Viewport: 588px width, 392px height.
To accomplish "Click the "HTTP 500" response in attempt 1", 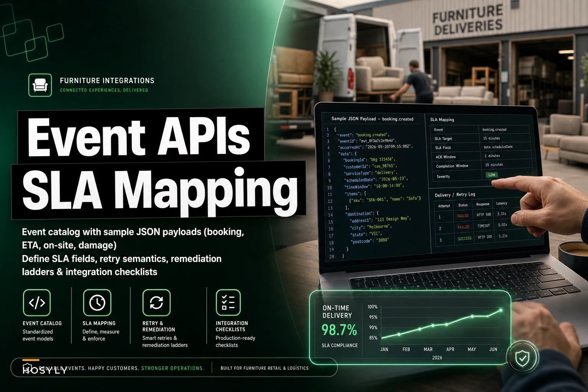I will coord(483,215).
